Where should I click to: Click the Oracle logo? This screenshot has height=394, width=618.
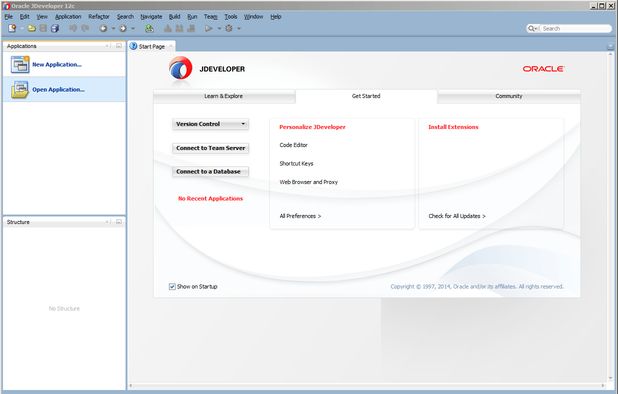pos(543,69)
